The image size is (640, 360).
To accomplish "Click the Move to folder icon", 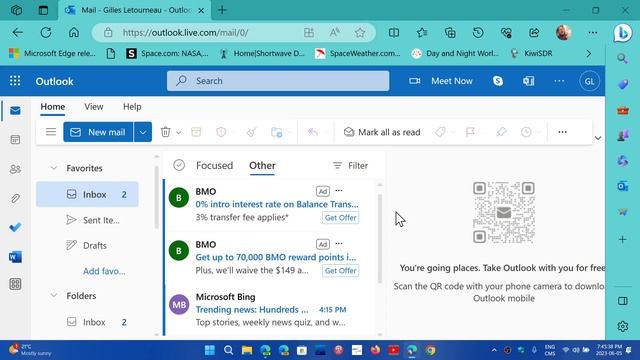I will pyautogui.click(x=277, y=132).
